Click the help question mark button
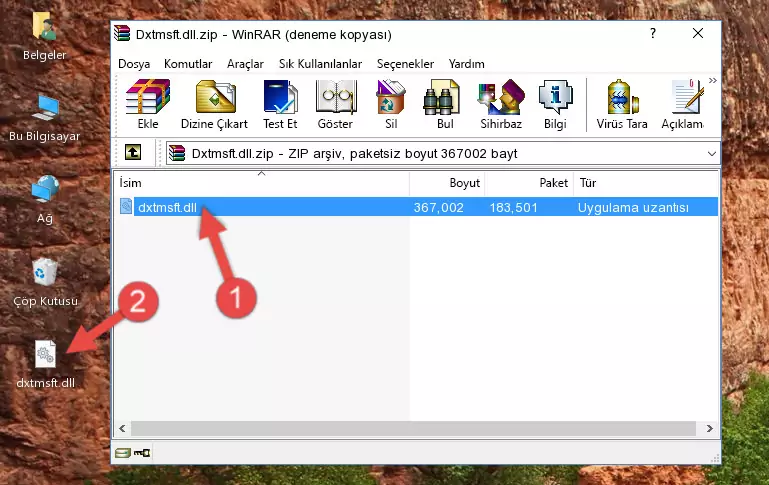This screenshot has width=769, height=485. (653, 33)
